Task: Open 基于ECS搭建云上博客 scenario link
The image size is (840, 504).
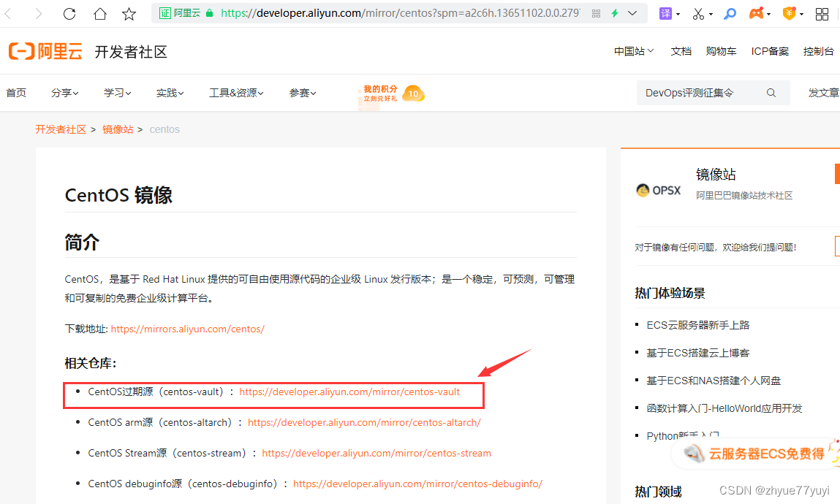Action: click(698, 353)
